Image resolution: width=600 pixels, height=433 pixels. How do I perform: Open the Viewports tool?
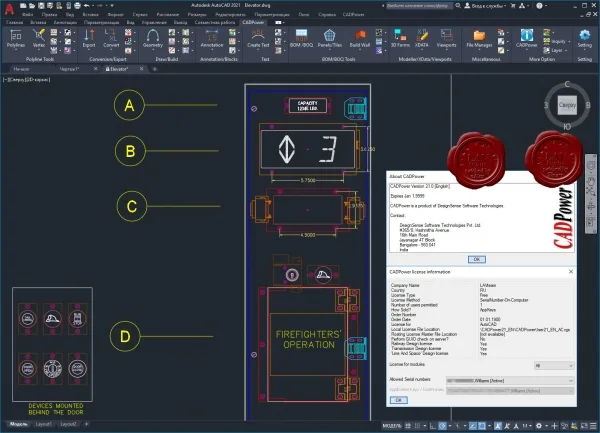446,38
